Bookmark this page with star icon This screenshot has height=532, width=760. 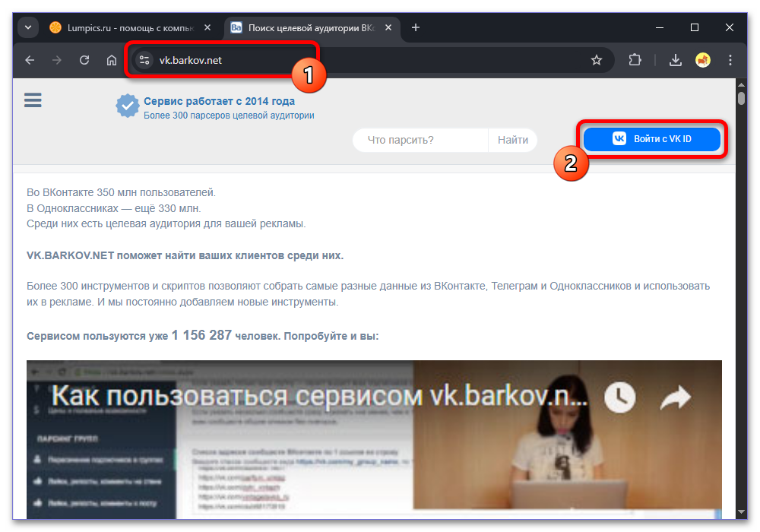[596, 60]
